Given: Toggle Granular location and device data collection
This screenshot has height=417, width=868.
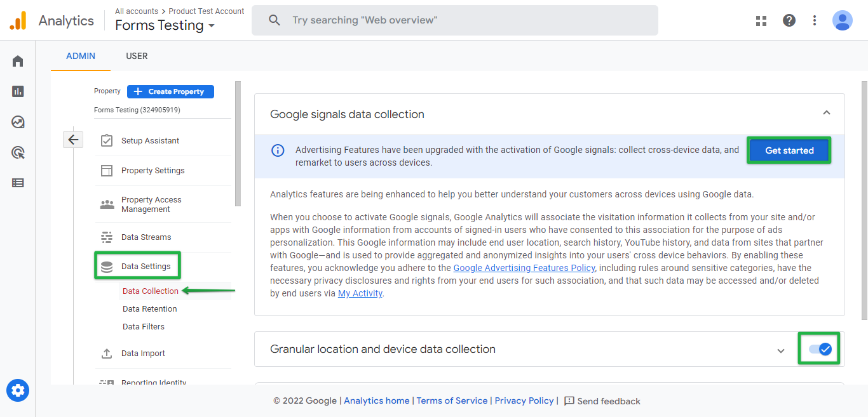Looking at the screenshot, I should pos(820,349).
